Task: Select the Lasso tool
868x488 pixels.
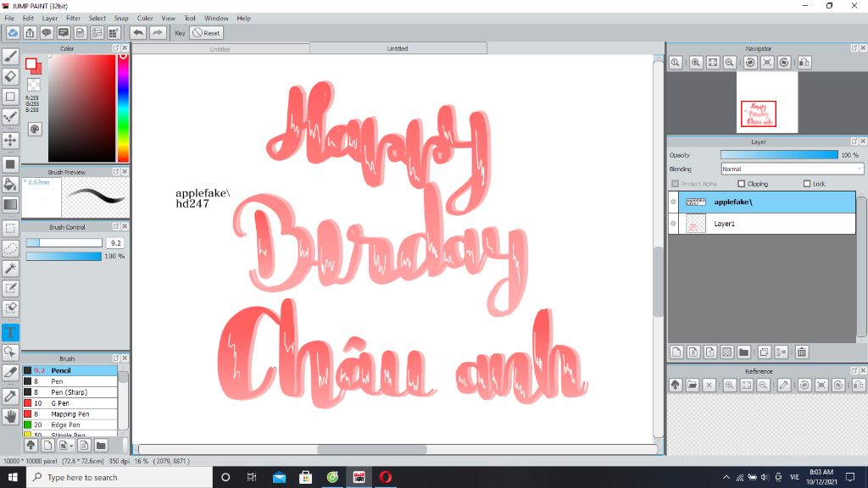Action: pos(10,248)
